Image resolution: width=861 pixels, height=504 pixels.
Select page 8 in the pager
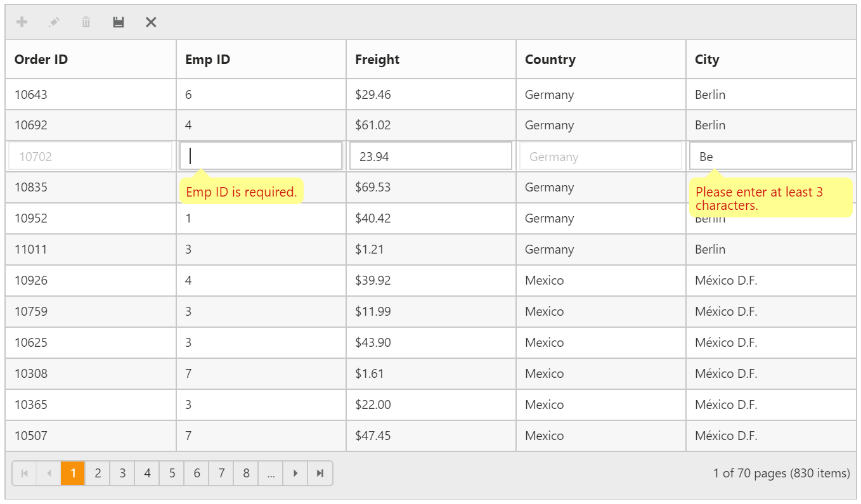[246, 472]
